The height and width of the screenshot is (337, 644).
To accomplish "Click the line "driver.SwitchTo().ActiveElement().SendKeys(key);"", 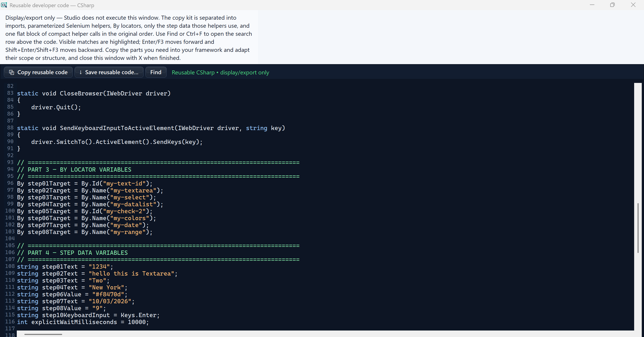I will tap(117, 142).
